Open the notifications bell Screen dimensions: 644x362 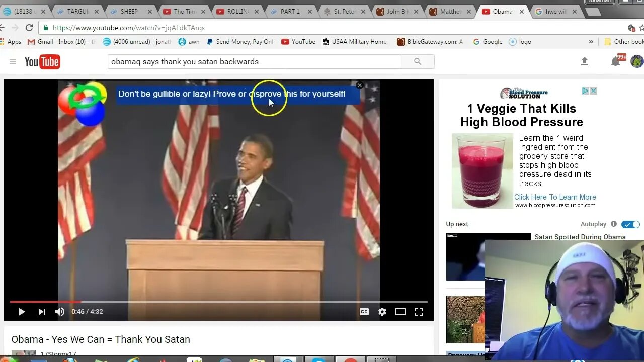pyautogui.click(x=615, y=61)
